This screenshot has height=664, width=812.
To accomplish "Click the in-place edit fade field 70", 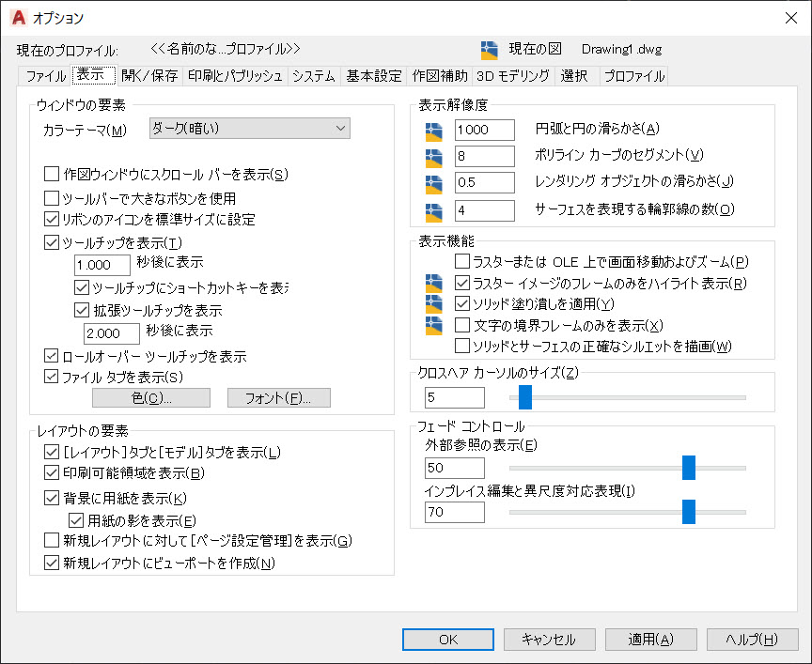I will [x=455, y=512].
